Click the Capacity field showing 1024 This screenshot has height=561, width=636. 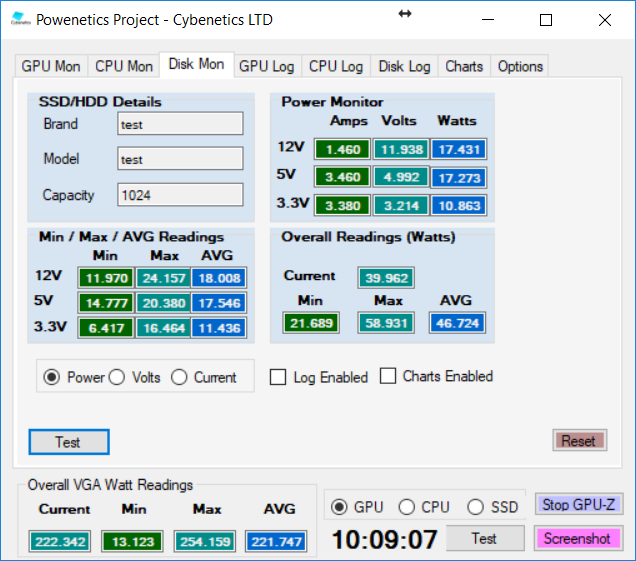point(180,195)
